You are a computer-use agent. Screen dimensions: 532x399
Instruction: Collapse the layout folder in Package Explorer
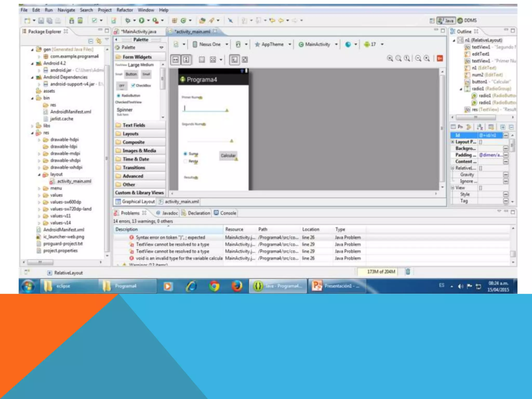coord(39,175)
